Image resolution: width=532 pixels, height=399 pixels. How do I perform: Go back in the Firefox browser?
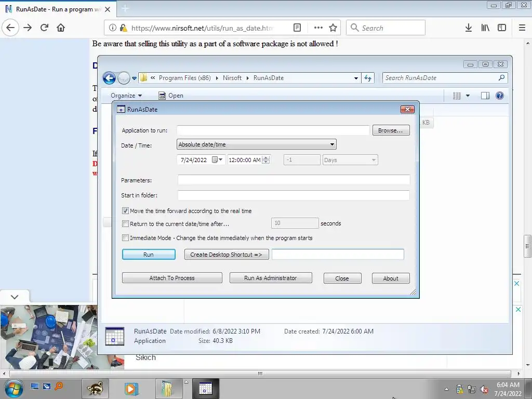click(10, 28)
